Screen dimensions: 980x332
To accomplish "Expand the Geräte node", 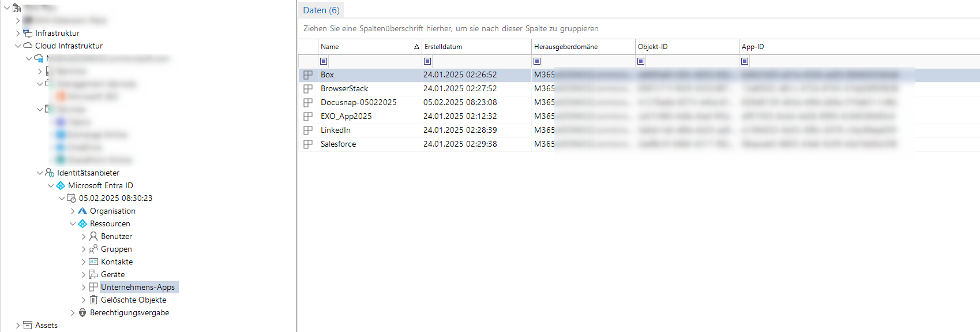I will click(x=83, y=274).
